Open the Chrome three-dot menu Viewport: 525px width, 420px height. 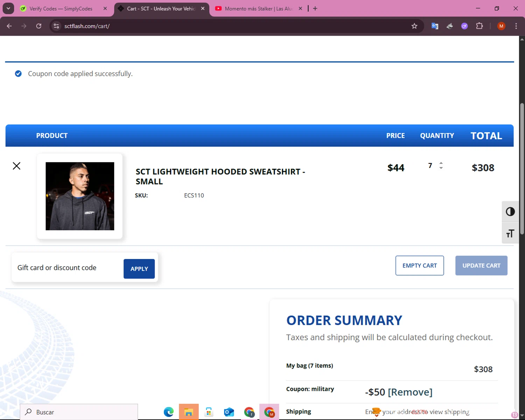point(516,26)
